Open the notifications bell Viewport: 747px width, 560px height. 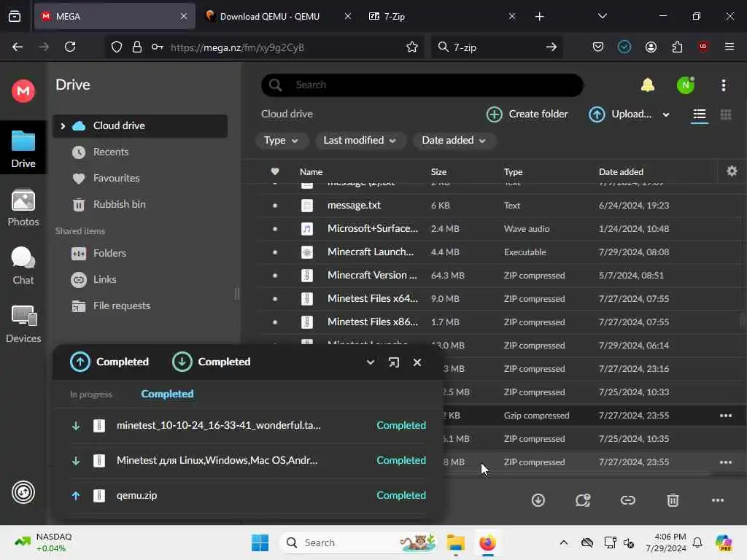(648, 85)
